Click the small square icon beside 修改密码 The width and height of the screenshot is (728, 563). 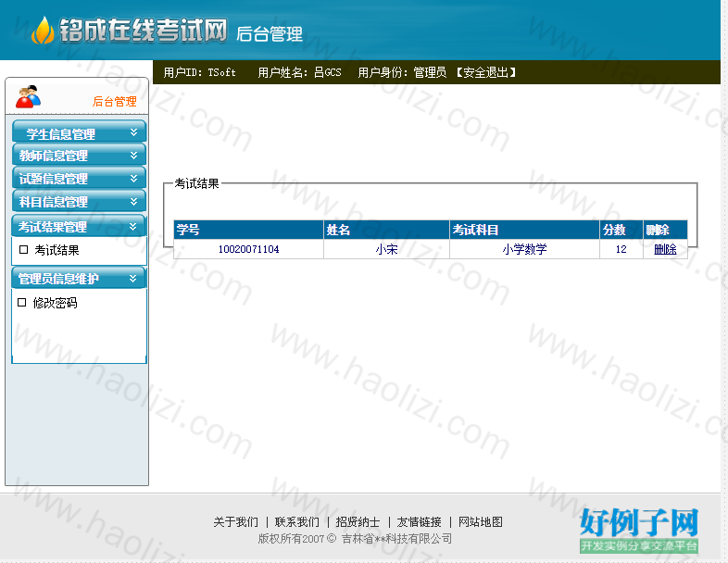click(22, 303)
